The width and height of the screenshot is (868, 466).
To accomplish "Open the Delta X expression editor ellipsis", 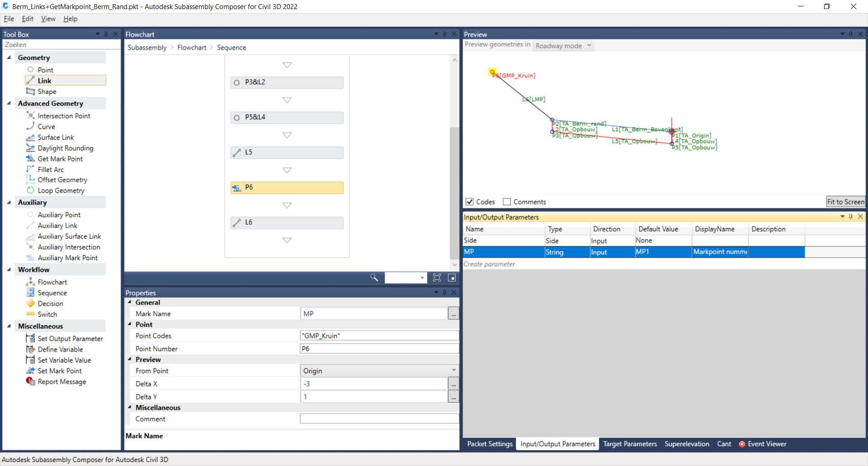I will click(453, 383).
